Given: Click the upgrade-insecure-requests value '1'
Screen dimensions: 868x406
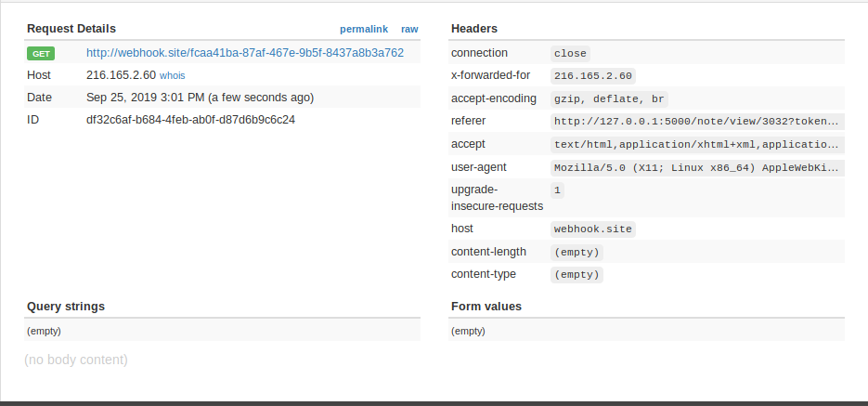Looking at the screenshot, I should click(557, 190).
